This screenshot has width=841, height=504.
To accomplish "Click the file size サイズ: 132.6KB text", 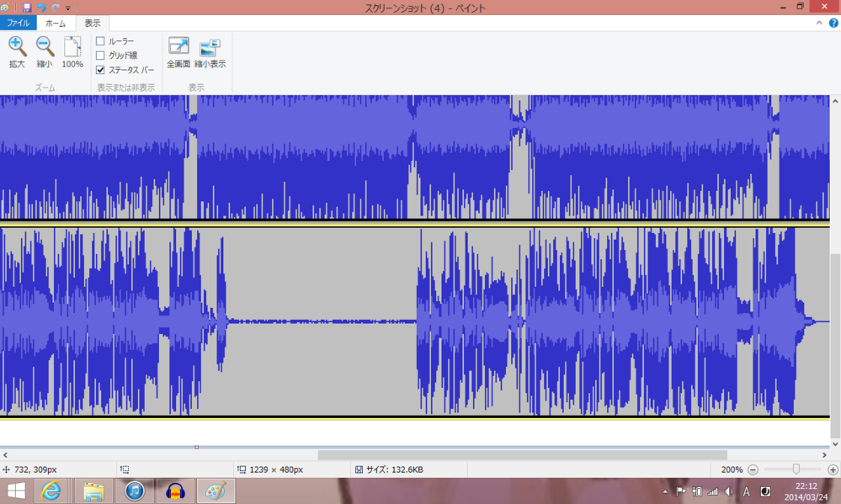I will tap(395, 470).
